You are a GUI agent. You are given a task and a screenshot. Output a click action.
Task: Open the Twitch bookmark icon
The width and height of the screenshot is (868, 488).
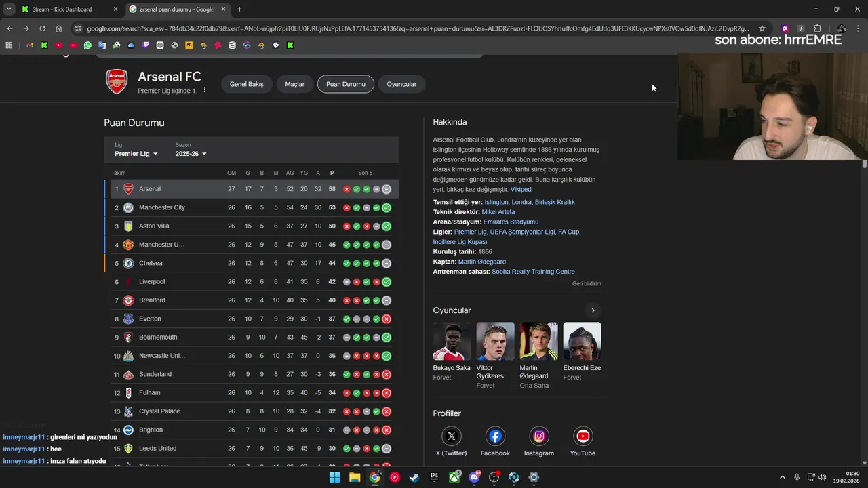(x=145, y=45)
